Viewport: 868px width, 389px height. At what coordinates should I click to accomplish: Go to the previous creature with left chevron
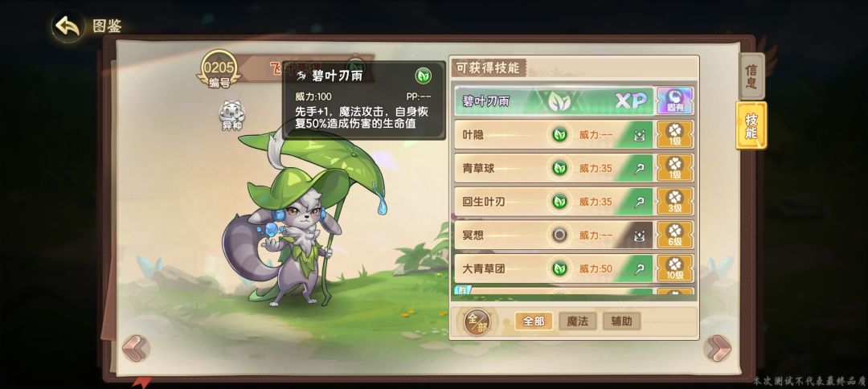(x=136, y=348)
